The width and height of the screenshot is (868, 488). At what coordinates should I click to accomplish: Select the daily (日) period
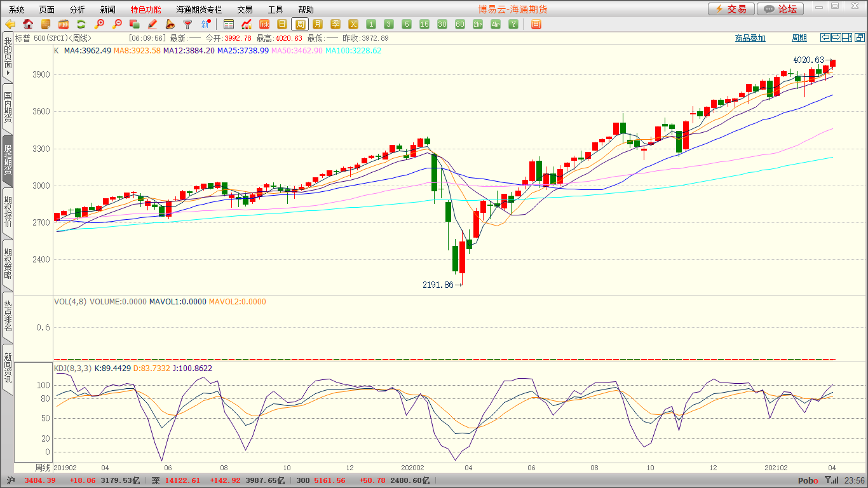coord(282,24)
